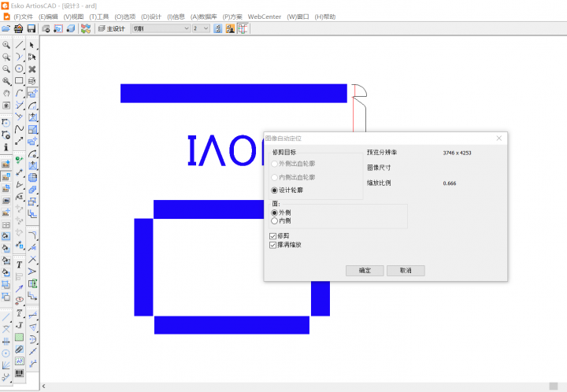Screen dimensions: 567x392
Task: Click the Save floppy disk icon
Action: click(31, 28)
